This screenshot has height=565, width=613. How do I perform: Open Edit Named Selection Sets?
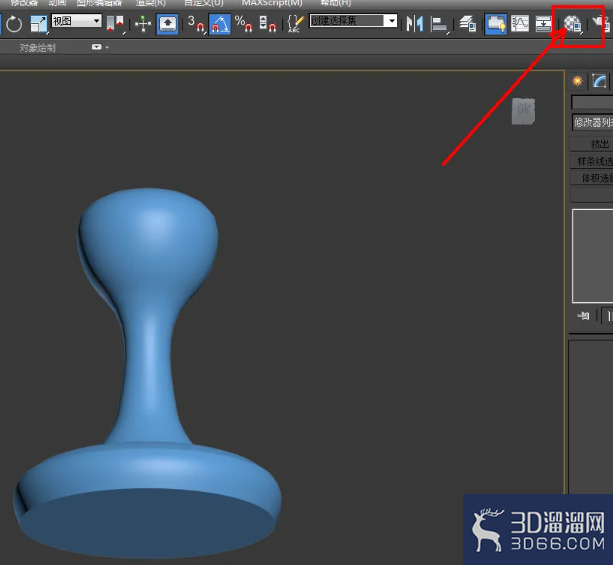(296, 24)
